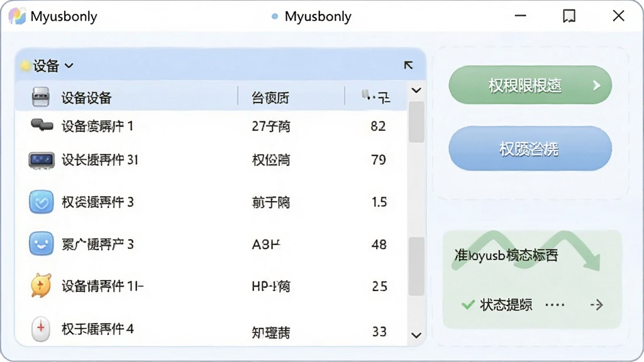Select the device row ending in 1I-
This screenshot has width=644, height=362.
coord(211,286)
